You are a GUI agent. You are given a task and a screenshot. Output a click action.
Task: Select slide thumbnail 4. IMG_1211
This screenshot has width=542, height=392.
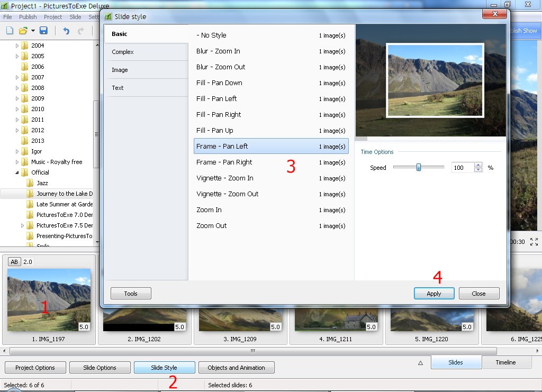(x=336, y=326)
